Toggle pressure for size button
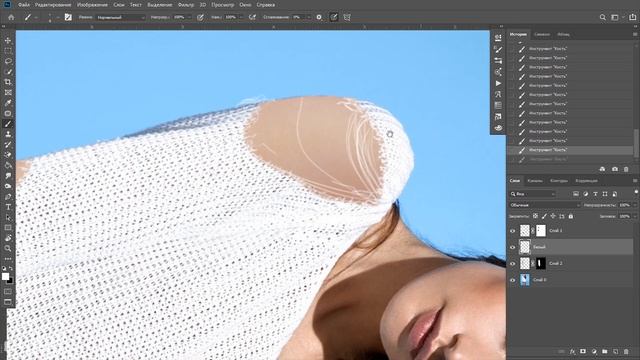 tap(333, 18)
